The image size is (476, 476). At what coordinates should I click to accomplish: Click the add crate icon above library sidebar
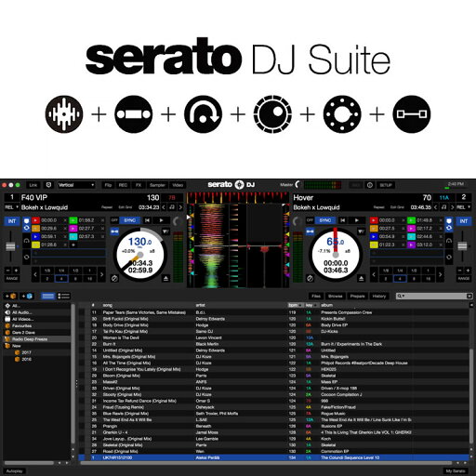tap(10, 296)
